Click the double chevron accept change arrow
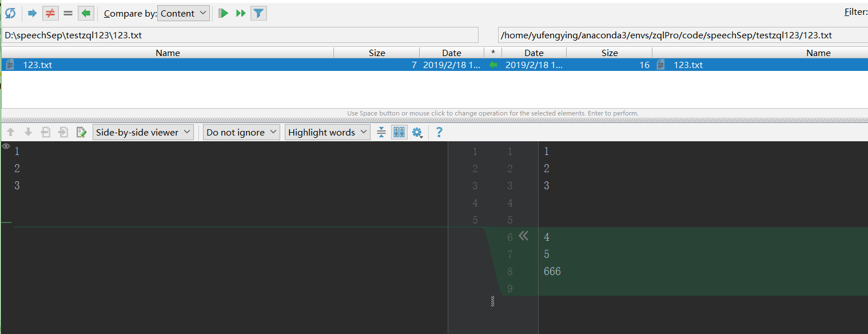This screenshot has height=334, width=868. (523, 235)
